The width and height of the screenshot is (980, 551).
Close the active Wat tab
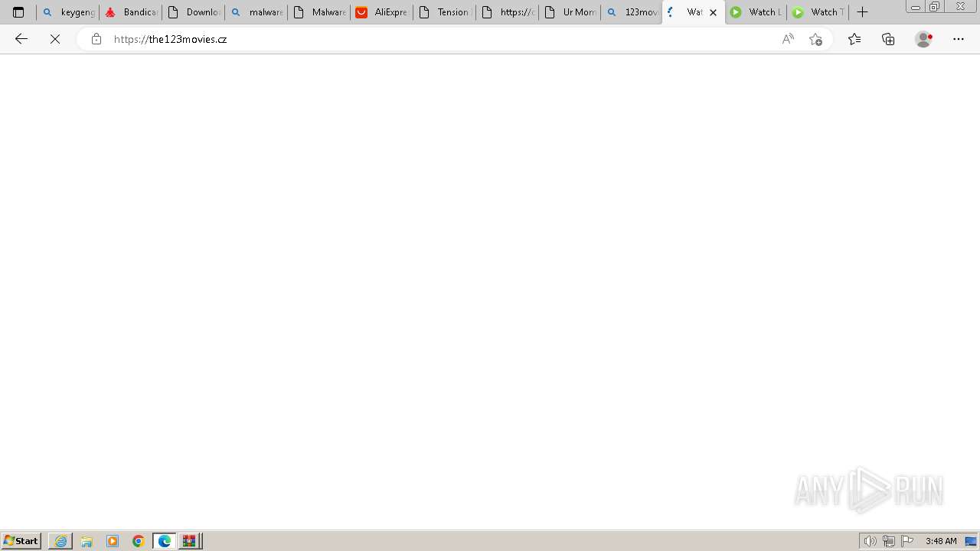coord(714,12)
